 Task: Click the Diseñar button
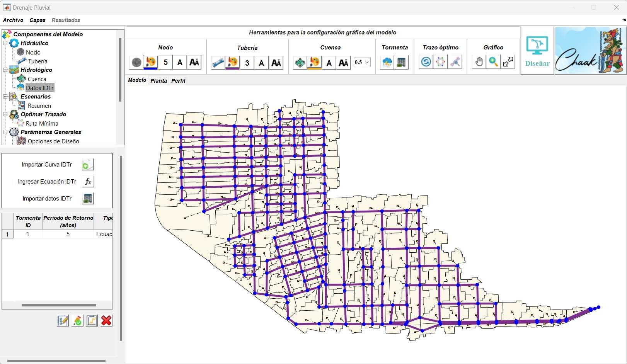[537, 50]
